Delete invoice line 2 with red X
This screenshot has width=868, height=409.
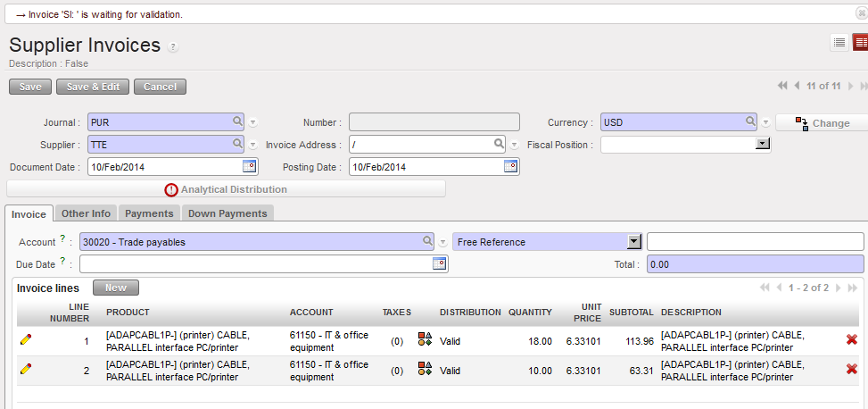pyautogui.click(x=851, y=370)
